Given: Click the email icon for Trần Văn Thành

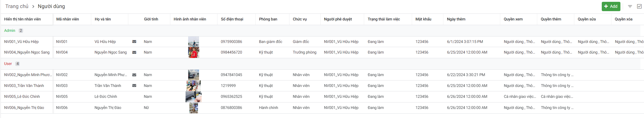Looking at the screenshot, I should pyautogui.click(x=134, y=86).
